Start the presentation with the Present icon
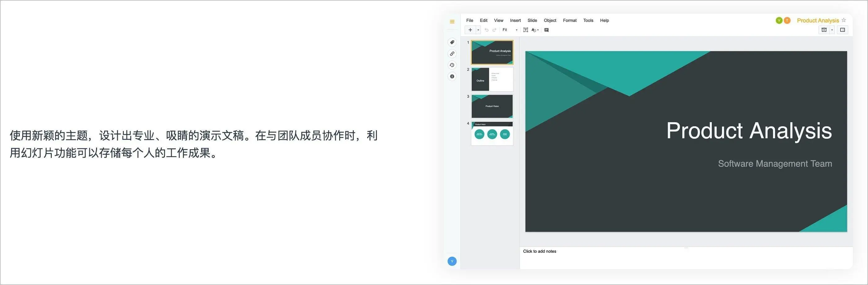The image size is (868, 285). click(x=824, y=30)
